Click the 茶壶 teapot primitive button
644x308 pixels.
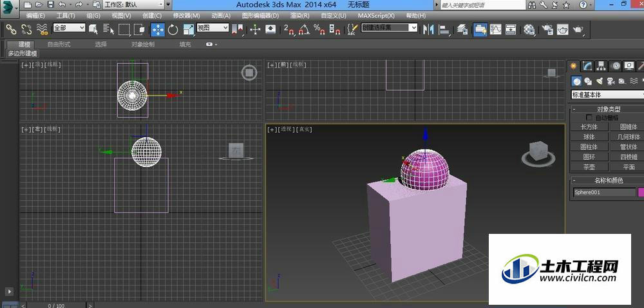[x=589, y=167]
